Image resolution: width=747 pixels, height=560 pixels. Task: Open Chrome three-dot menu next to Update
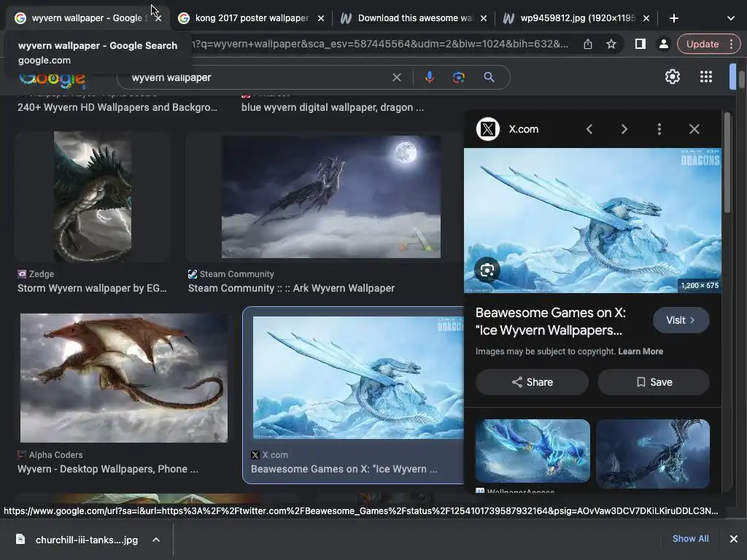731,44
